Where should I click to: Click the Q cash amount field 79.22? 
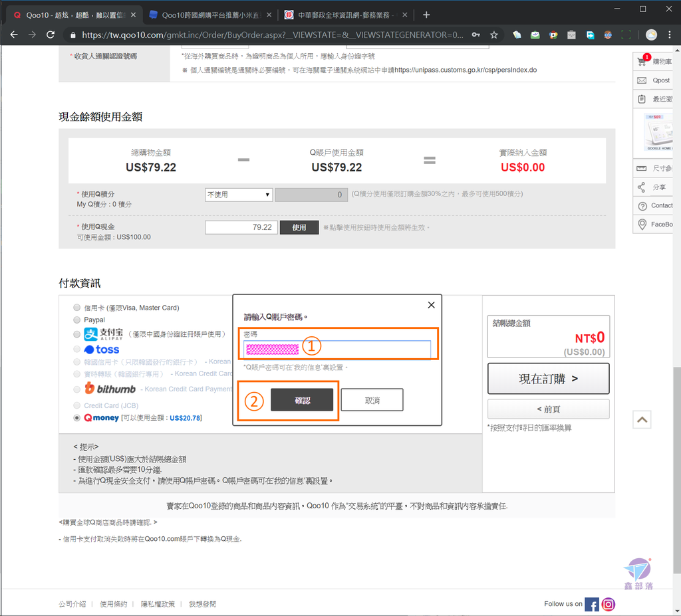coord(241,227)
